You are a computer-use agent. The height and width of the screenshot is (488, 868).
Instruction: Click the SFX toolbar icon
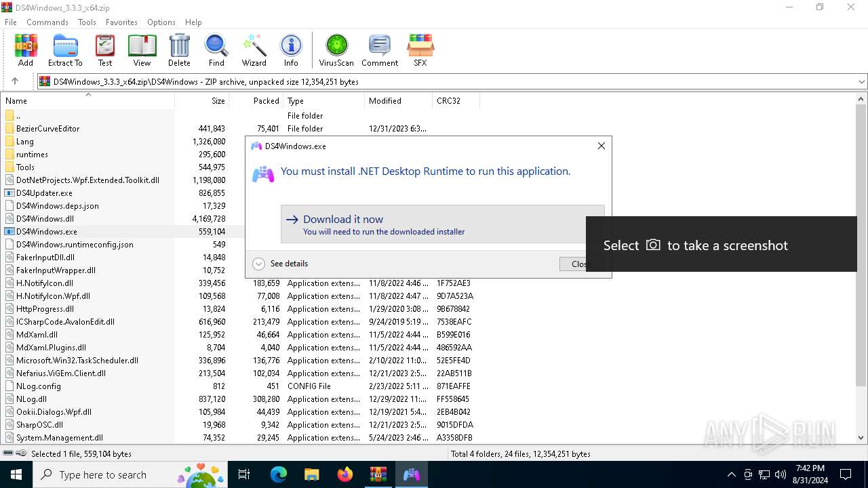[x=420, y=51]
